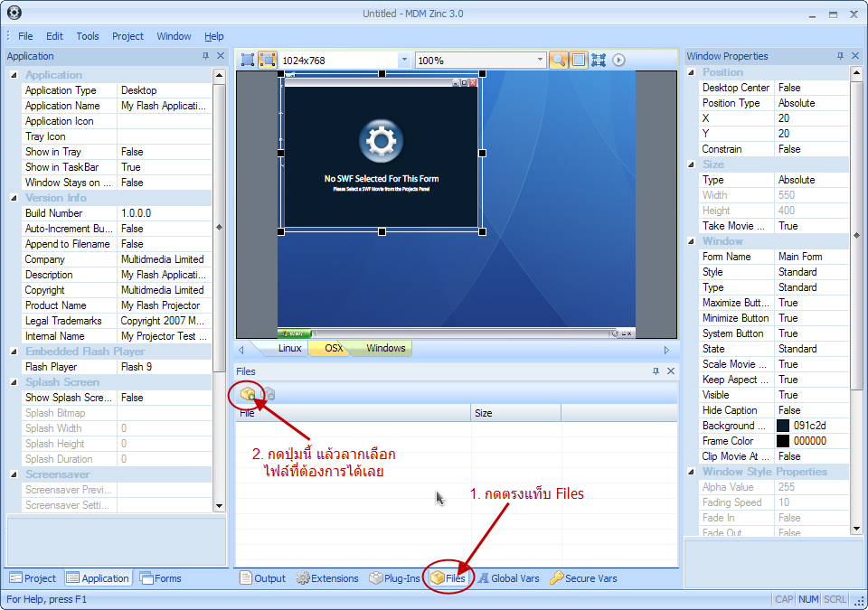Switch to the Files tab
The image size is (868, 610).
tap(448, 578)
